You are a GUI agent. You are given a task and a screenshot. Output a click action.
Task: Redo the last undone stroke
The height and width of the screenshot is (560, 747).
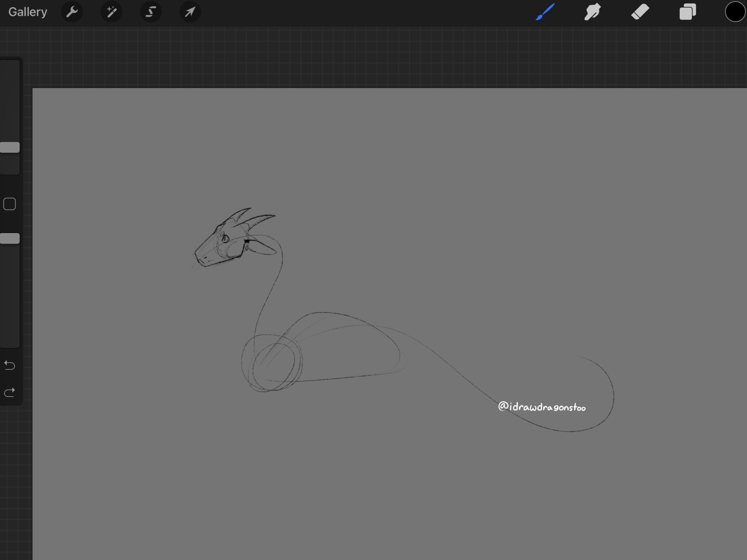point(9,392)
